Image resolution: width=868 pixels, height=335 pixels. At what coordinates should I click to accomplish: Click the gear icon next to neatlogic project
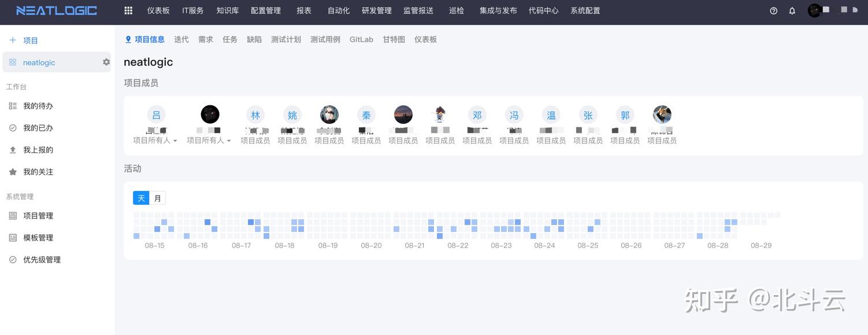(x=106, y=62)
